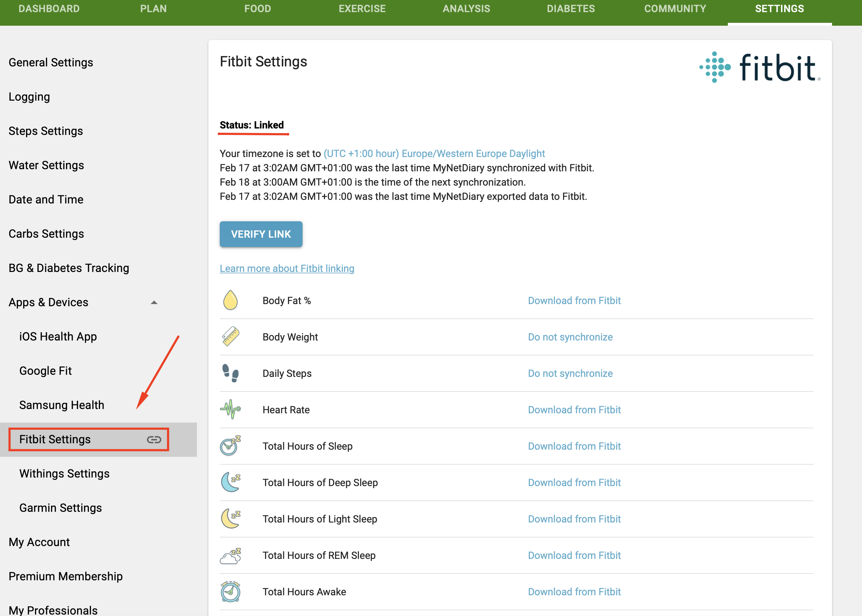Click the REM Sleep cloud icon

click(x=230, y=556)
